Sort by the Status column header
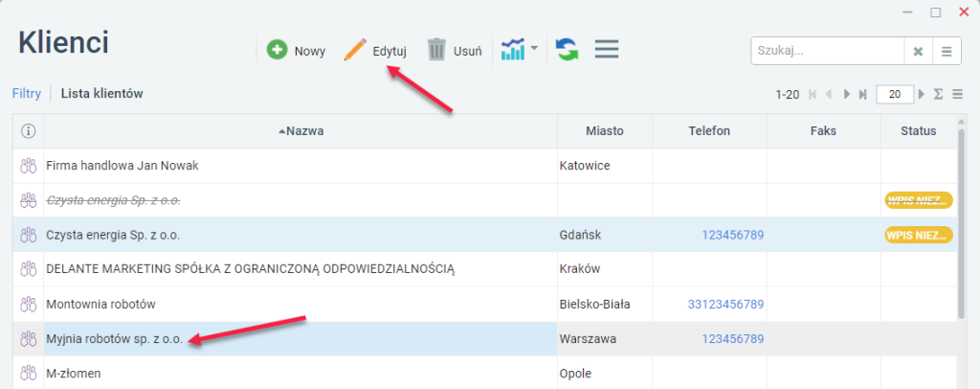The image size is (980, 389). [x=918, y=131]
